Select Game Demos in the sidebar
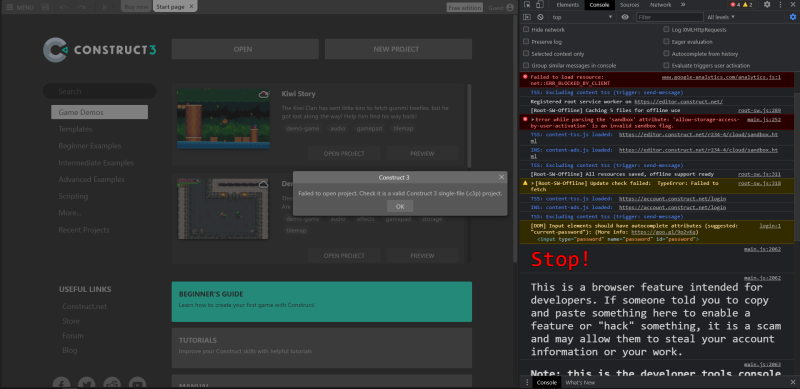The width and height of the screenshot is (800, 389). [99, 112]
